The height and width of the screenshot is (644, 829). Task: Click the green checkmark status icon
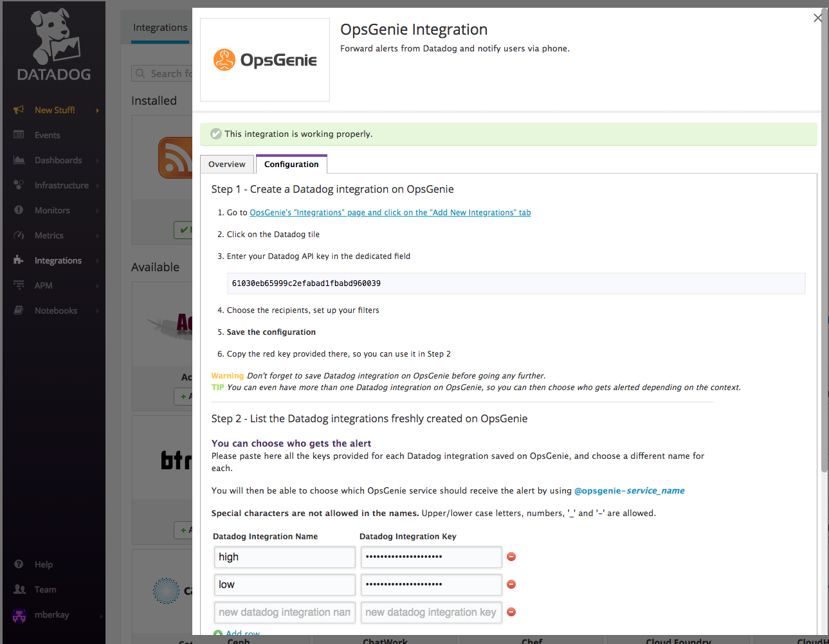pyautogui.click(x=216, y=134)
